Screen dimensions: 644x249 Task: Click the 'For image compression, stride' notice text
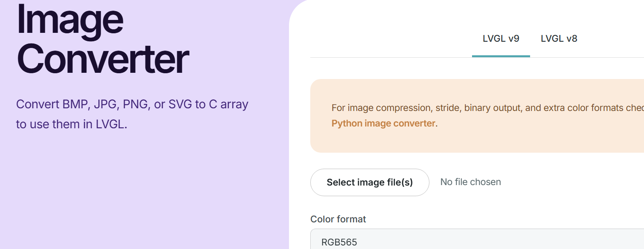tap(488, 108)
